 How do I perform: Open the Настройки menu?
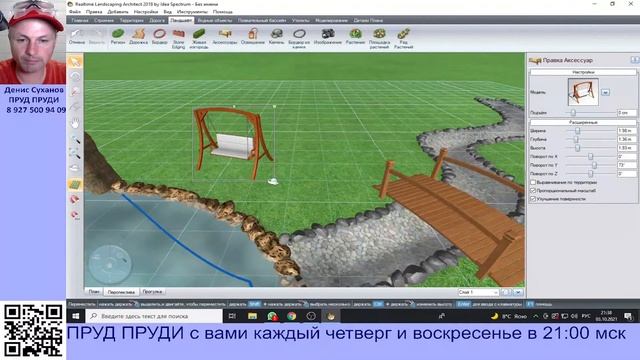pos(146,12)
